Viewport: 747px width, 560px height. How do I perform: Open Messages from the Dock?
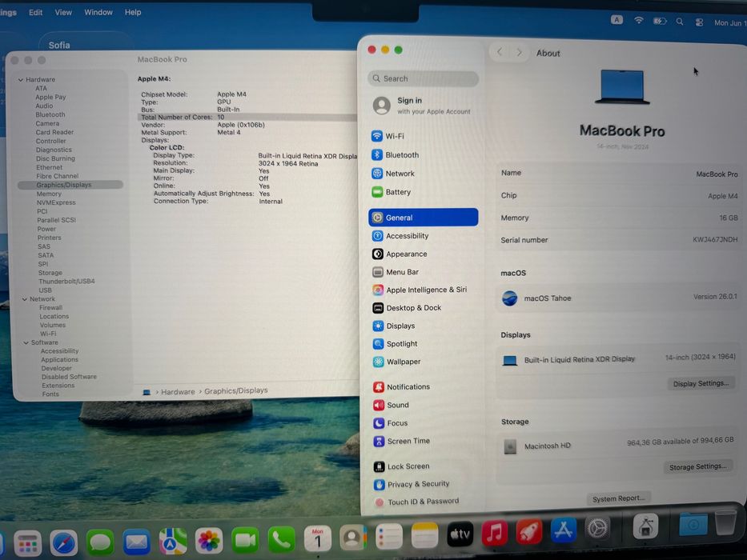click(x=100, y=542)
